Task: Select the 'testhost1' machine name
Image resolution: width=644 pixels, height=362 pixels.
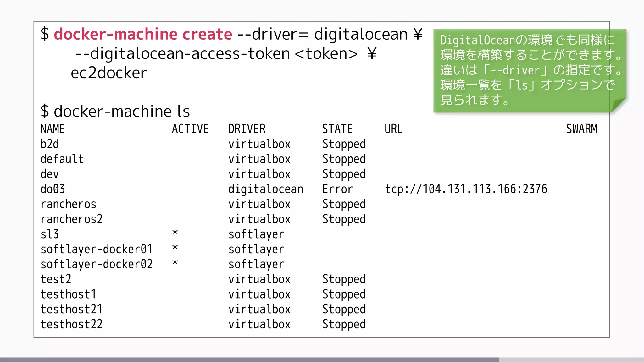Action: coord(68,294)
